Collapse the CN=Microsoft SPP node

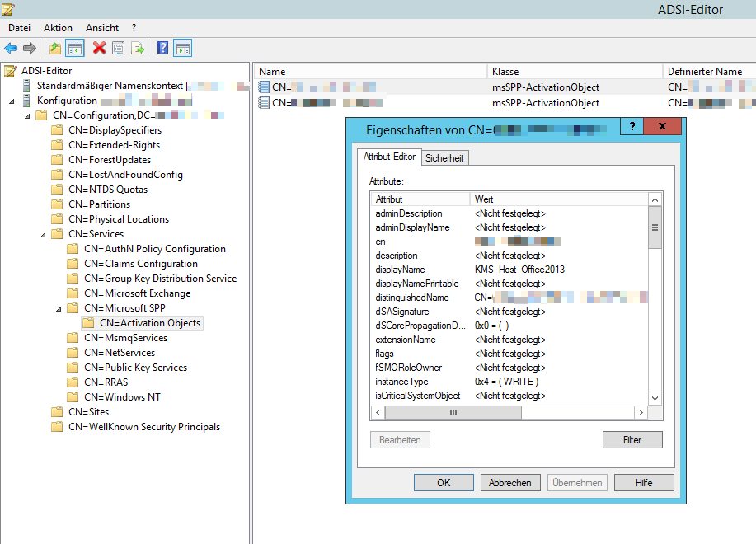pyautogui.click(x=59, y=308)
